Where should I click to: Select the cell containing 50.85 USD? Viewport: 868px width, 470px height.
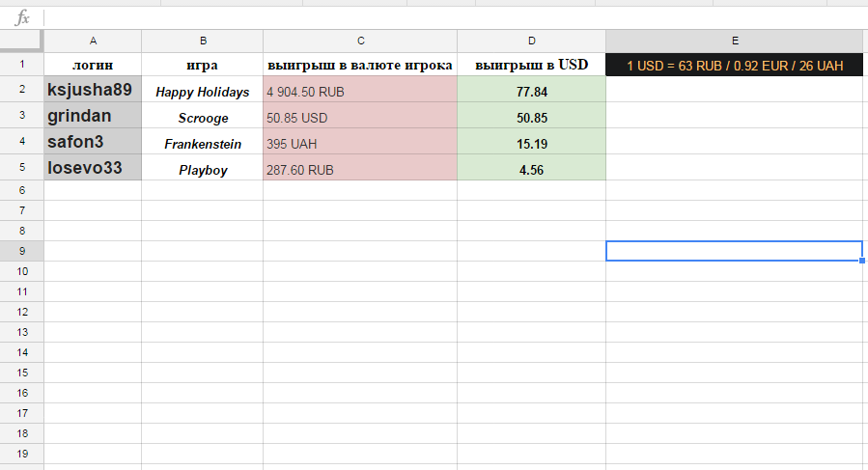pyautogui.click(x=360, y=118)
